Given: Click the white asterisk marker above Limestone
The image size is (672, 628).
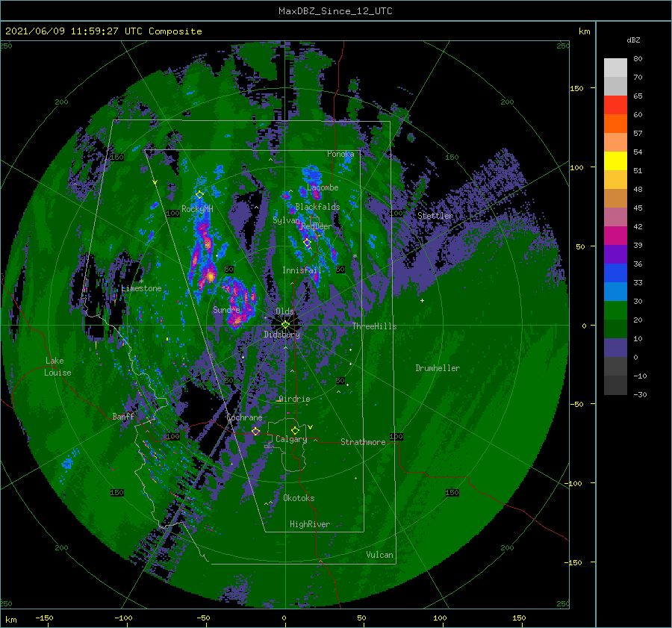Looking at the screenshot, I should [141, 282].
